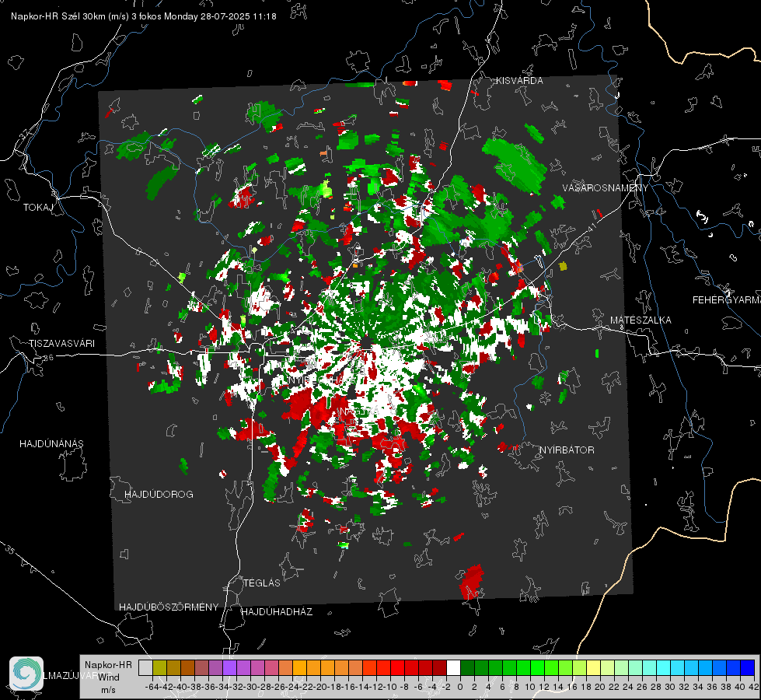Click the value 24 on the wind scale
This screenshot has width=761, height=700.
point(627,687)
